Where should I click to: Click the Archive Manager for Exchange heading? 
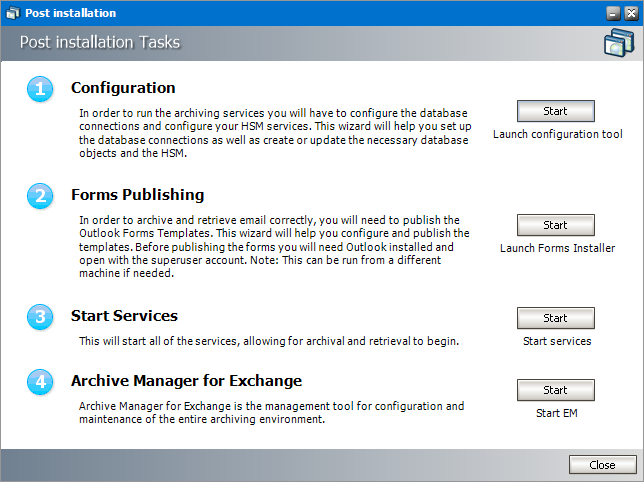[x=186, y=381]
